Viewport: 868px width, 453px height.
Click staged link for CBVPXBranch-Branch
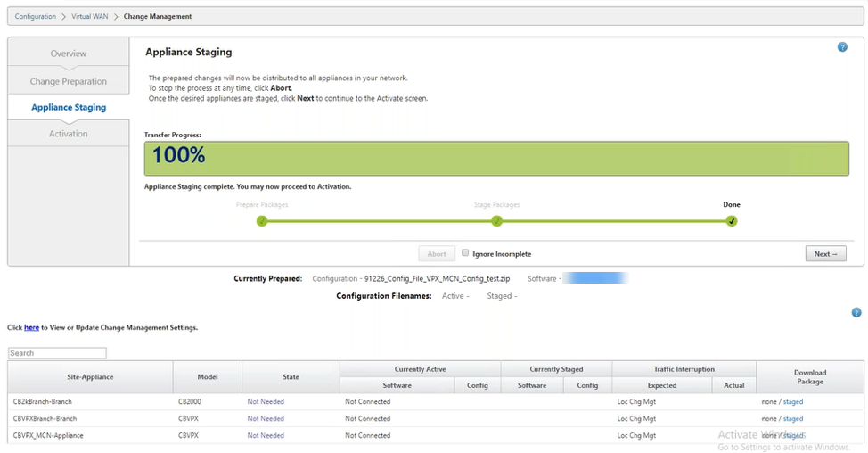(792, 419)
